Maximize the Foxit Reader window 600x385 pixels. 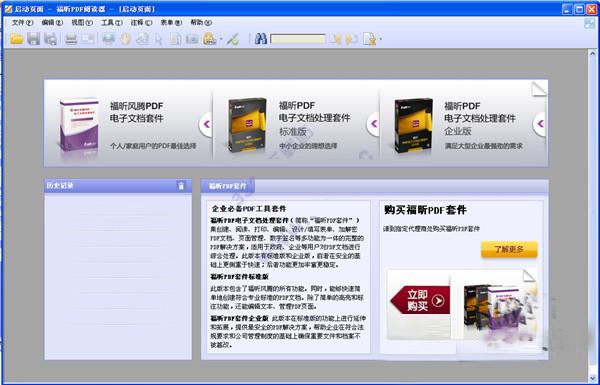point(579,9)
